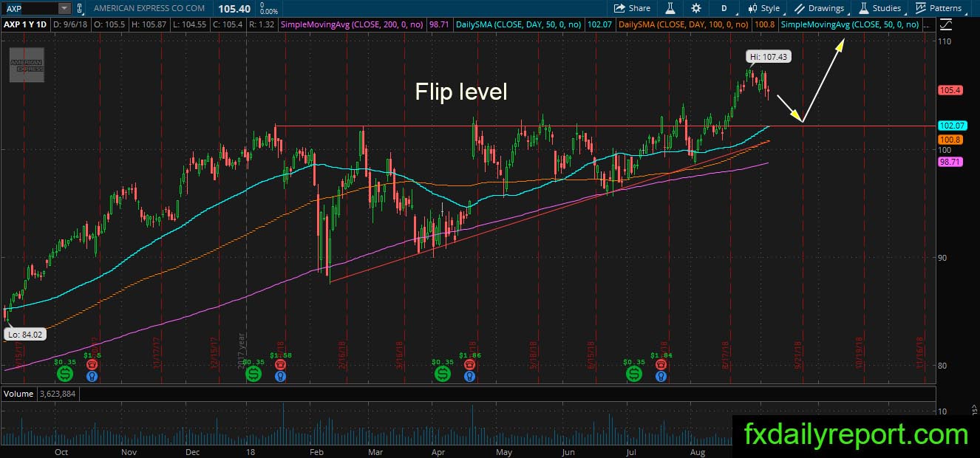Click the blue bulb icon under $1.58
The height and width of the screenshot is (458, 980).
281,375
